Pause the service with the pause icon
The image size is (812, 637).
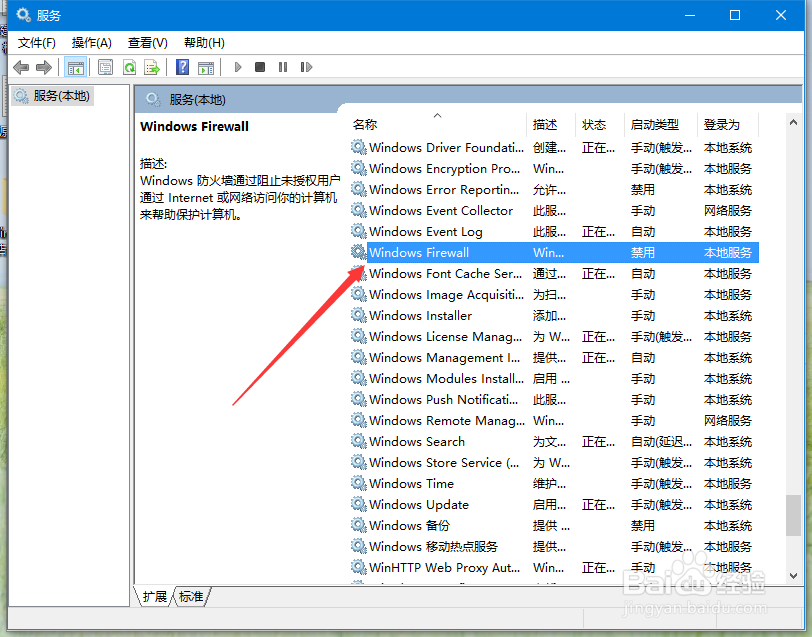point(283,67)
